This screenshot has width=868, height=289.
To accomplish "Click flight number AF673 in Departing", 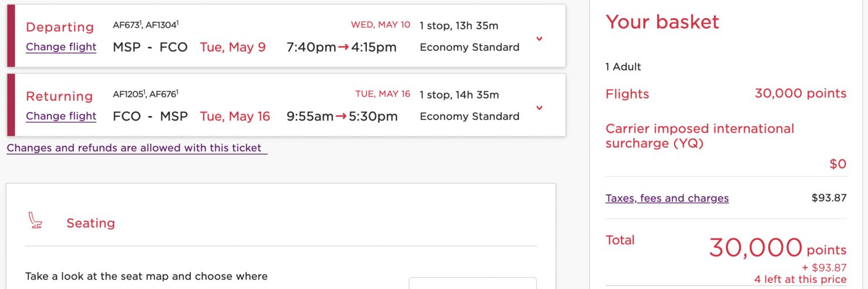I will 126,25.
